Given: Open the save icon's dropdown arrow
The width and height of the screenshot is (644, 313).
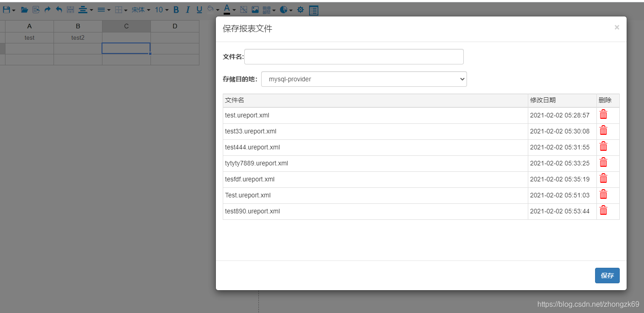Looking at the screenshot, I should [14, 10].
